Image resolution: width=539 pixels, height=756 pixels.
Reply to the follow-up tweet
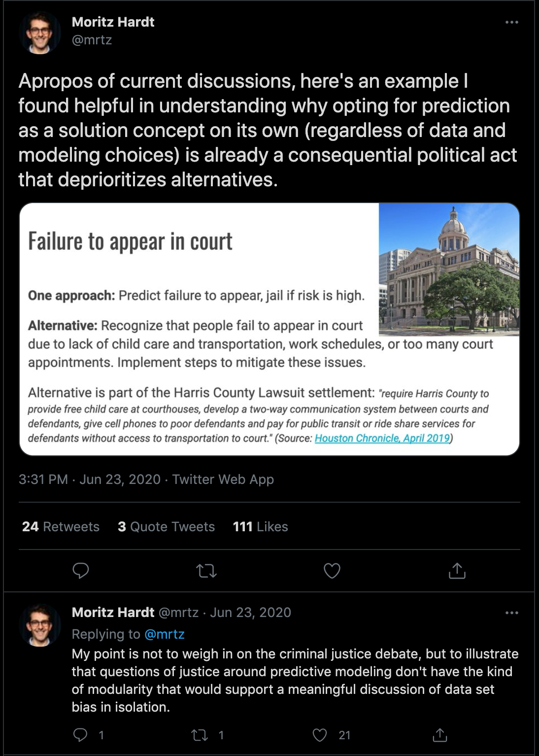point(81,735)
